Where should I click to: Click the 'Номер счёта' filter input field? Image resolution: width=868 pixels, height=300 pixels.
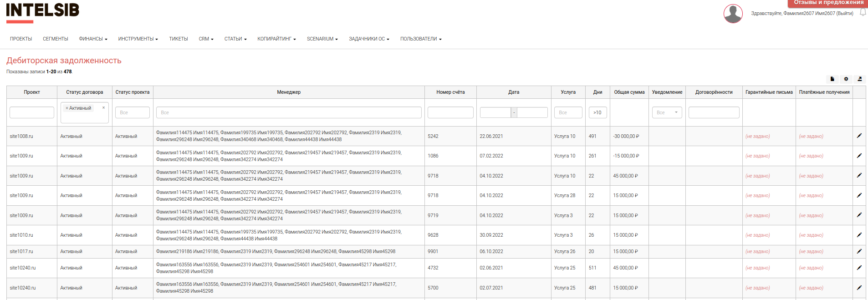[450, 112]
